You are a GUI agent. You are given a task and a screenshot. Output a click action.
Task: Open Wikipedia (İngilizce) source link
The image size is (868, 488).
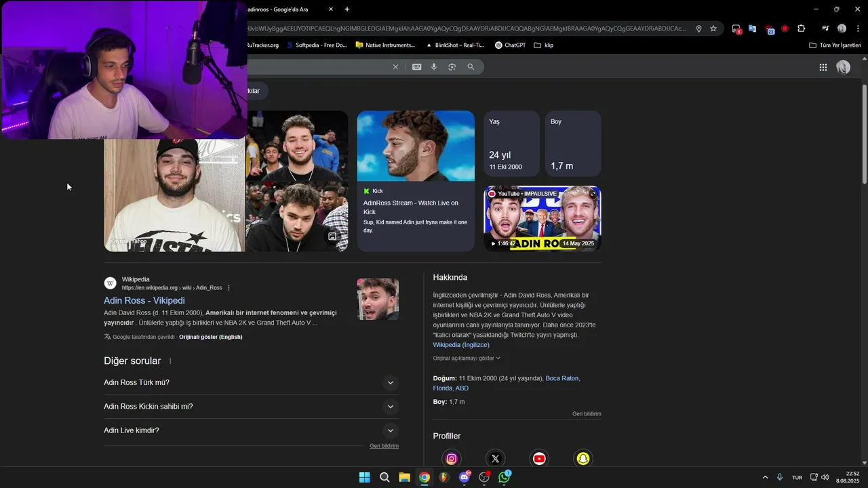point(461,345)
